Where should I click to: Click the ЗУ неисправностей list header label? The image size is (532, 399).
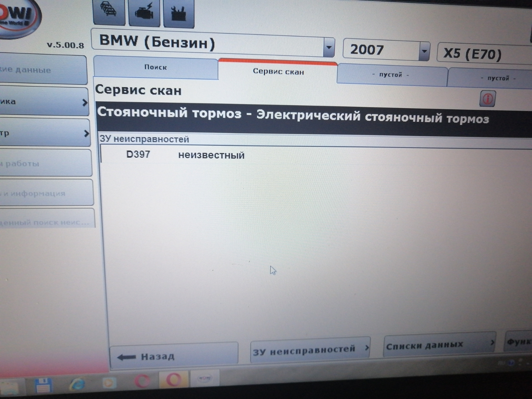(x=144, y=139)
